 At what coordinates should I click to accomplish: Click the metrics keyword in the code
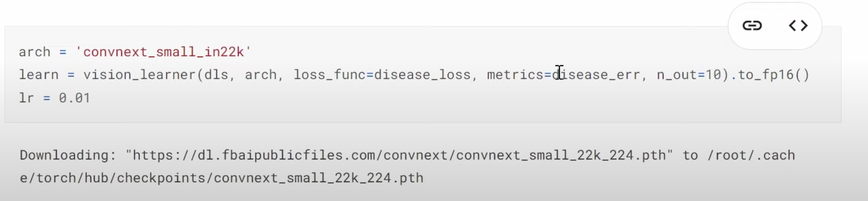(515, 75)
